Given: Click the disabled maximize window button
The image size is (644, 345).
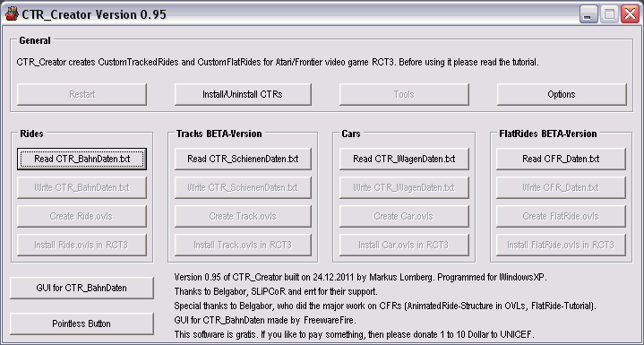Looking at the screenshot, I should (609, 14).
